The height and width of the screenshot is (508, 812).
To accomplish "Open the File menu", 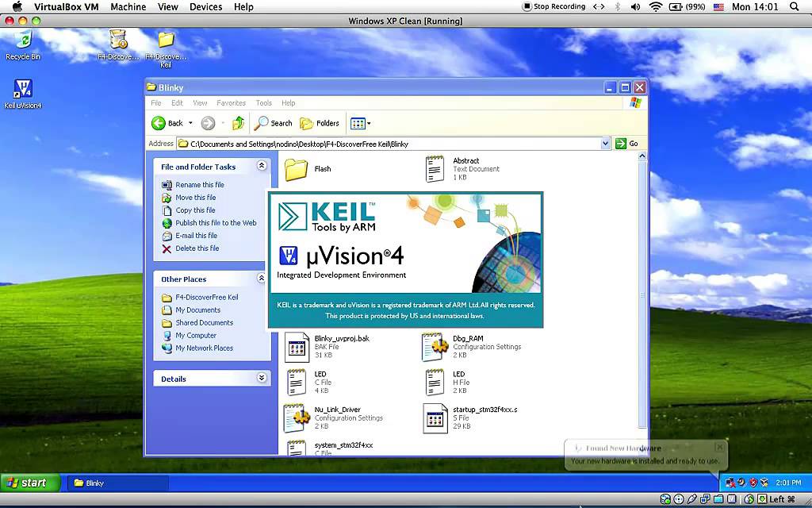I will tap(156, 102).
